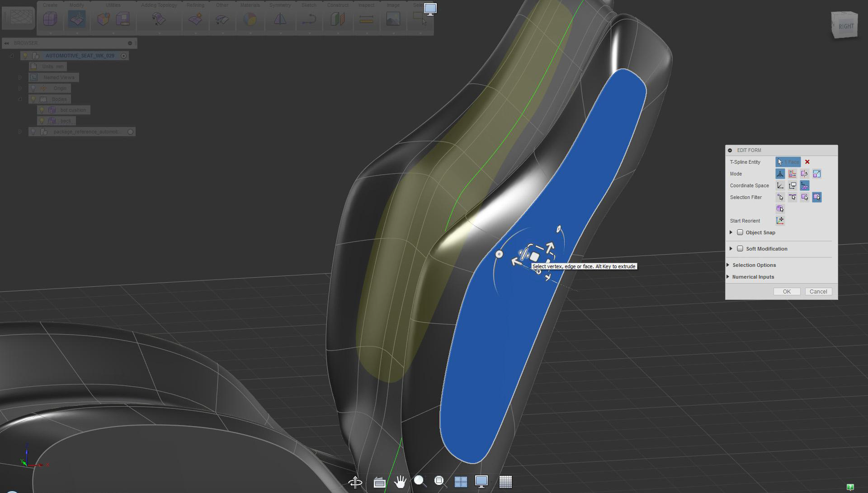Select Scale mode icon in Edit Form

click(816, 174)
